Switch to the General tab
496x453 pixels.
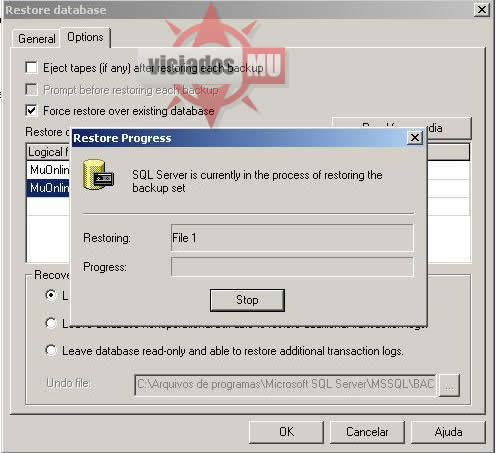pos(37,39)
